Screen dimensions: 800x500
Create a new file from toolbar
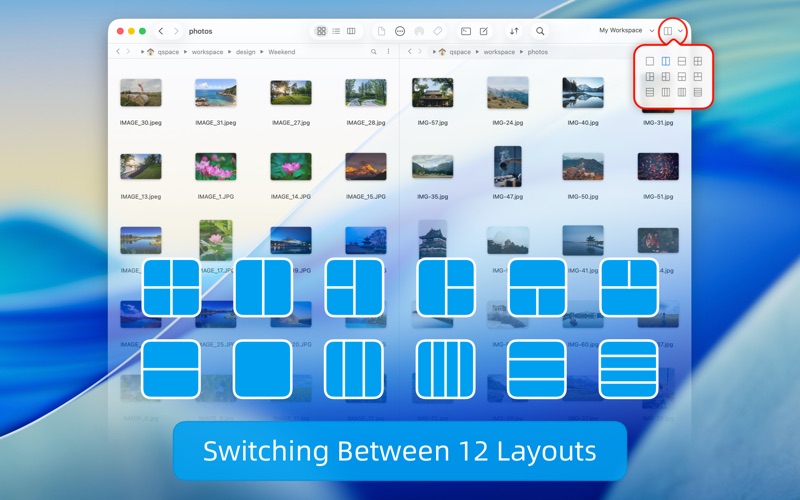tap(381, 31)
